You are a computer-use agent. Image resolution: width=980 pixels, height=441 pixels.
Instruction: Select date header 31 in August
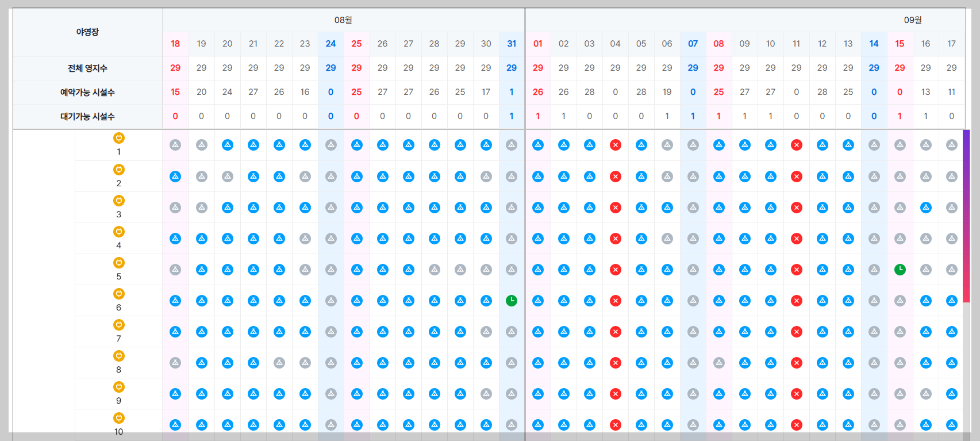pyautogui.click(x=512, y=44)
